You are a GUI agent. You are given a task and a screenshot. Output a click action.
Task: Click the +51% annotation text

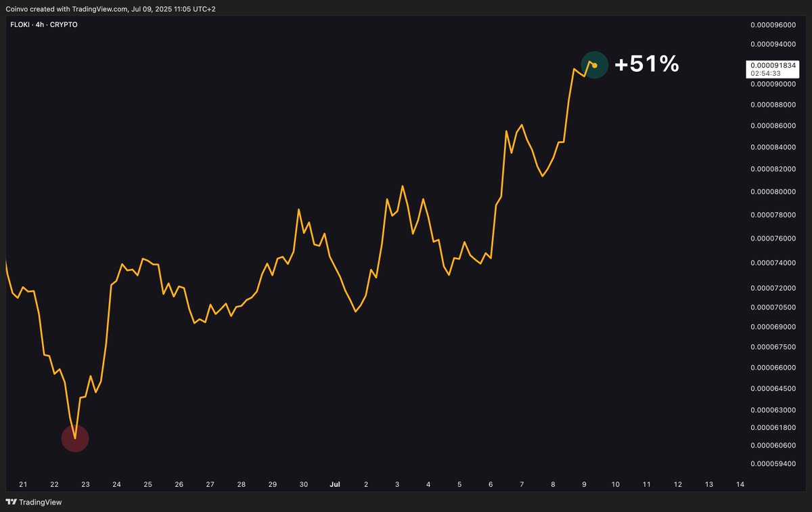point(646,64)
